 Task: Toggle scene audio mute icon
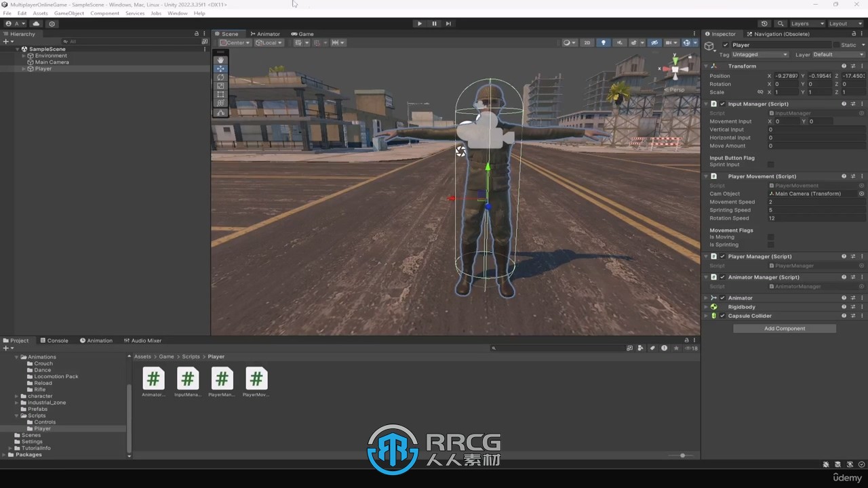(x=620, y=43)
